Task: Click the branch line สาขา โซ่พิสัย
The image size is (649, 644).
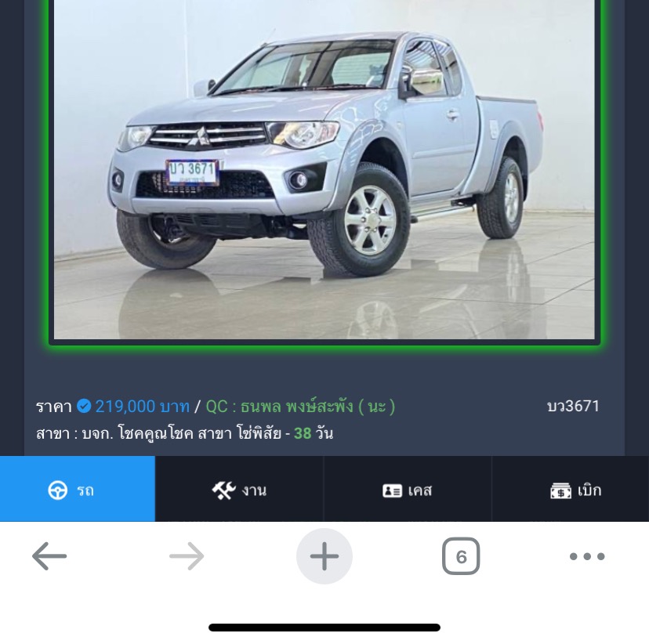Action: click(184, 433)
